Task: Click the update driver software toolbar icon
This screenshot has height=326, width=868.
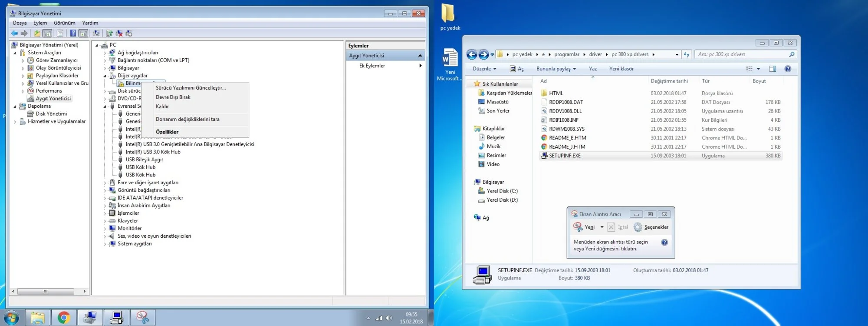Action: [x=109, y=33]
